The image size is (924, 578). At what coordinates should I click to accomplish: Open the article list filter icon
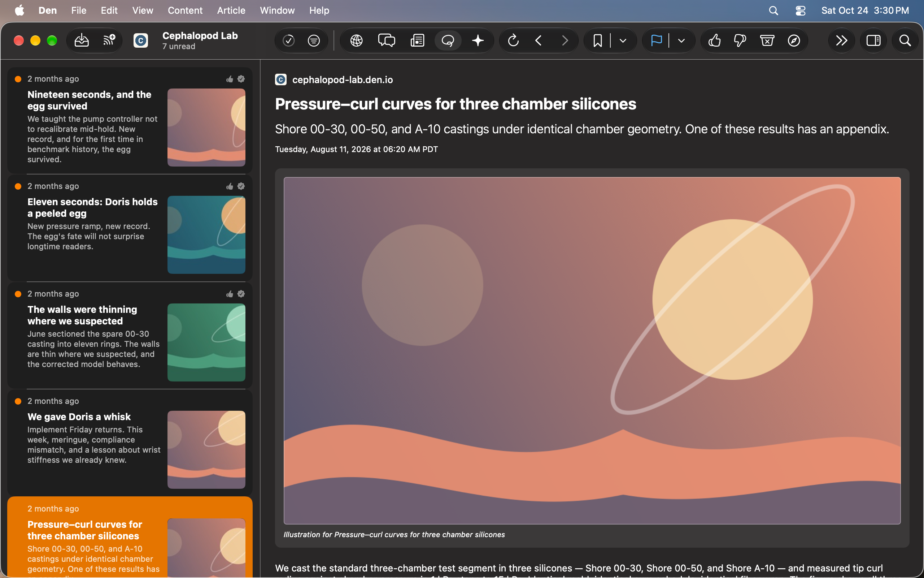tap(314, 40)
